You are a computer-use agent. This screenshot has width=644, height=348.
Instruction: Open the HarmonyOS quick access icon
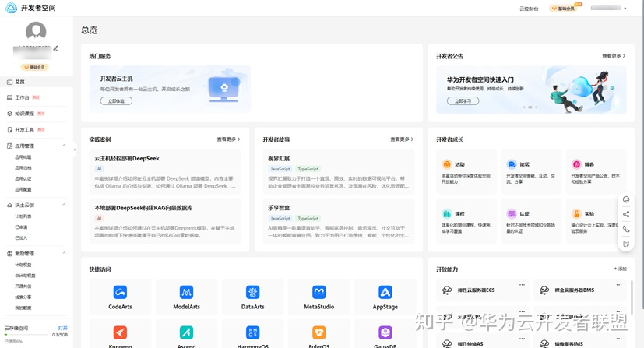point(252,332)
